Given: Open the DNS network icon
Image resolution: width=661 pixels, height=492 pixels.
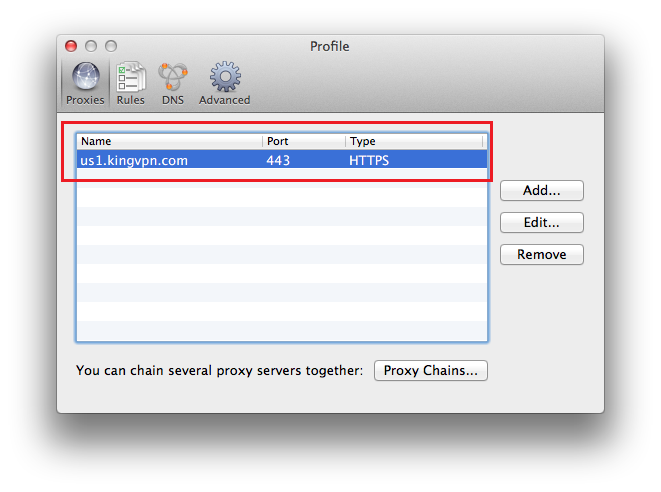Looking at the screenshot, I should [x=173, y=76].
